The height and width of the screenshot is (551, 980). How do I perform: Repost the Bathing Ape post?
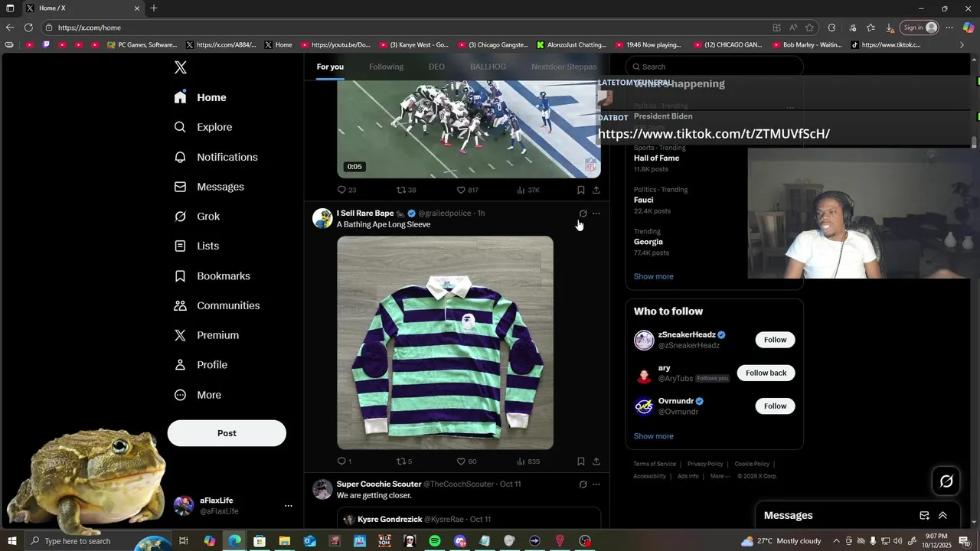pyautogui.click(x=404, y=461)
